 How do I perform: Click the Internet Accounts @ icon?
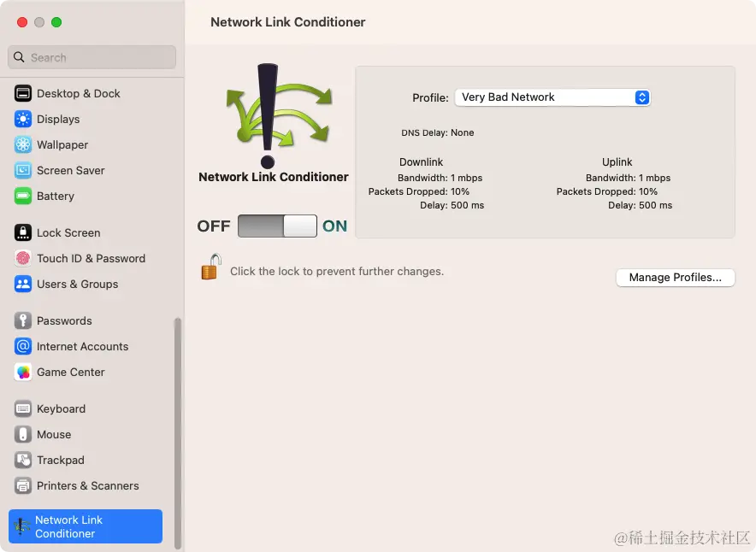click(x=22, y=346)
